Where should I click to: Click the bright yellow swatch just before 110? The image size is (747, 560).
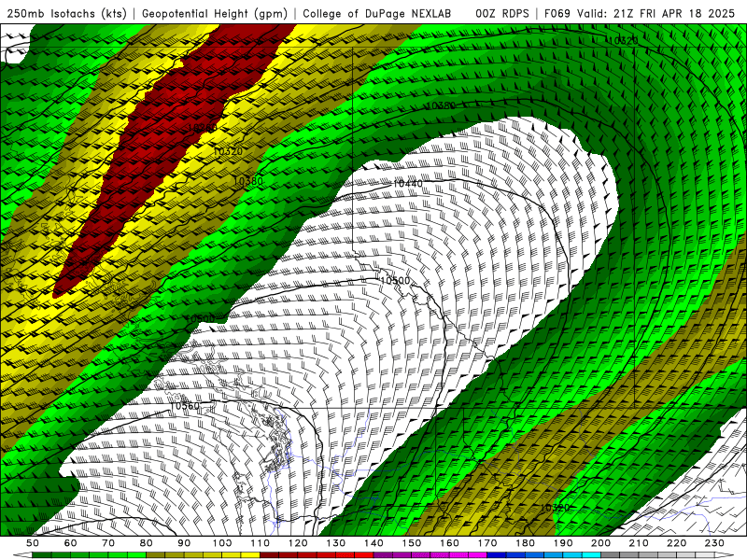pos(250,555)
